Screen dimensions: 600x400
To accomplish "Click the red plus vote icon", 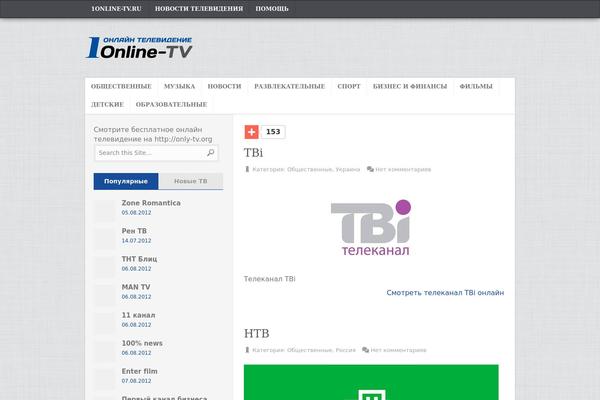I will [x=251, y=132].
